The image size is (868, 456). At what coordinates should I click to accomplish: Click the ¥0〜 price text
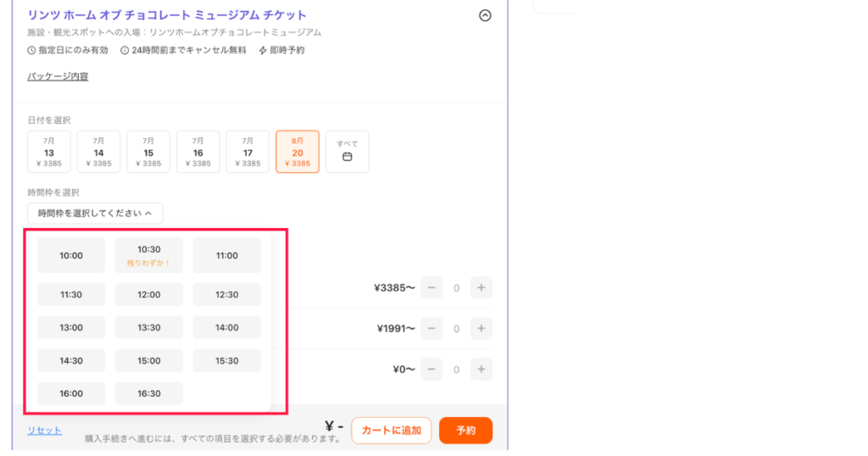point(403,369)
